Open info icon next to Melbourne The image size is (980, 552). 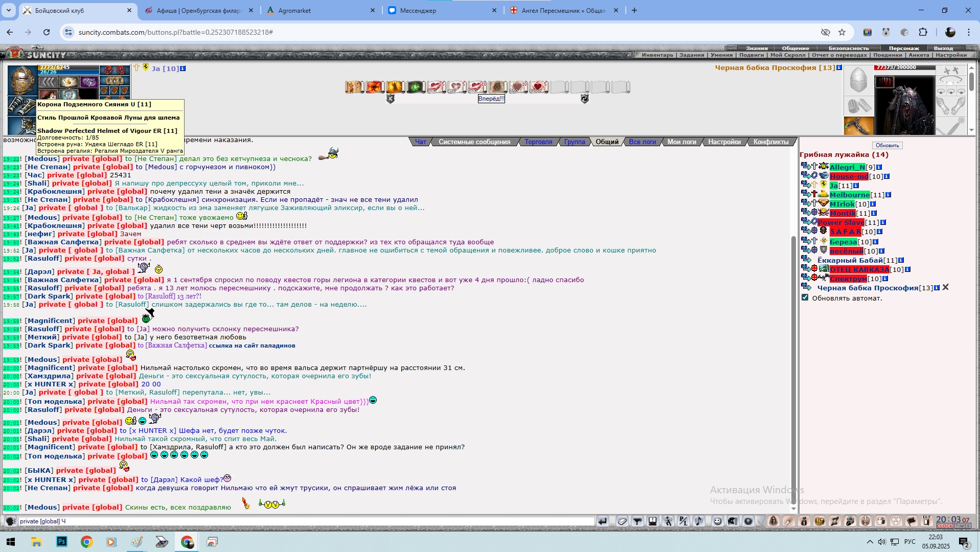pyautogui.click(x=888, y=195)
